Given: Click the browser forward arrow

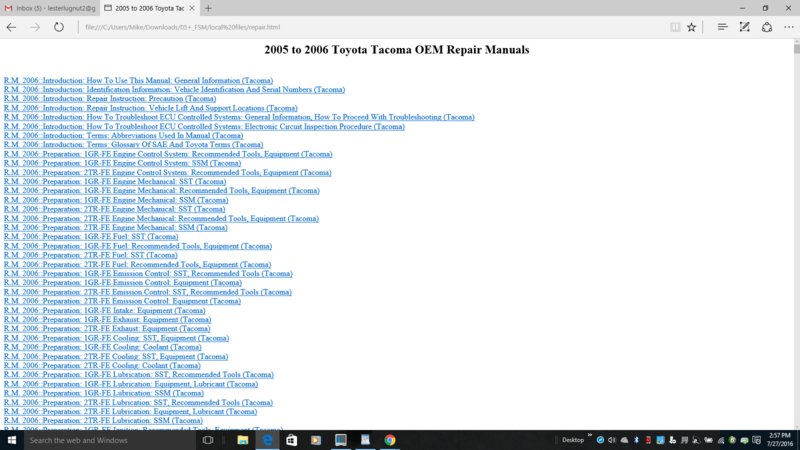Looking at the screenshot, I should (35, 27).
